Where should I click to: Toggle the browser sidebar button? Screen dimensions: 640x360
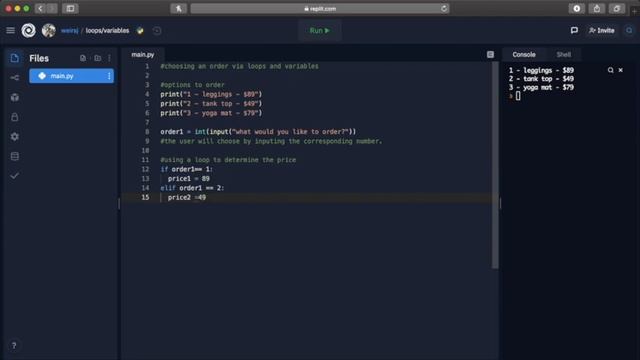pyautogui.click(x=70, y=8)
